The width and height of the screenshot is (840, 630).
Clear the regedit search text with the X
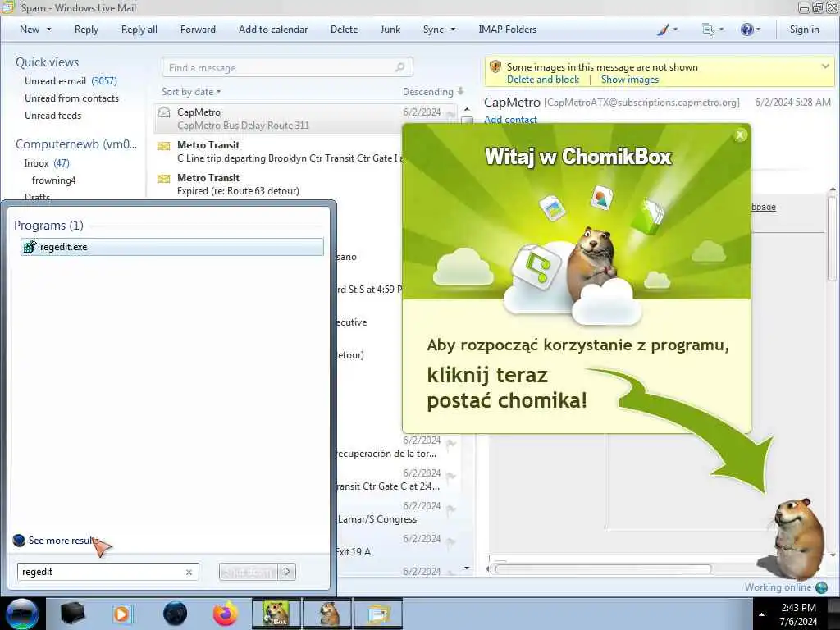[189, 572]
